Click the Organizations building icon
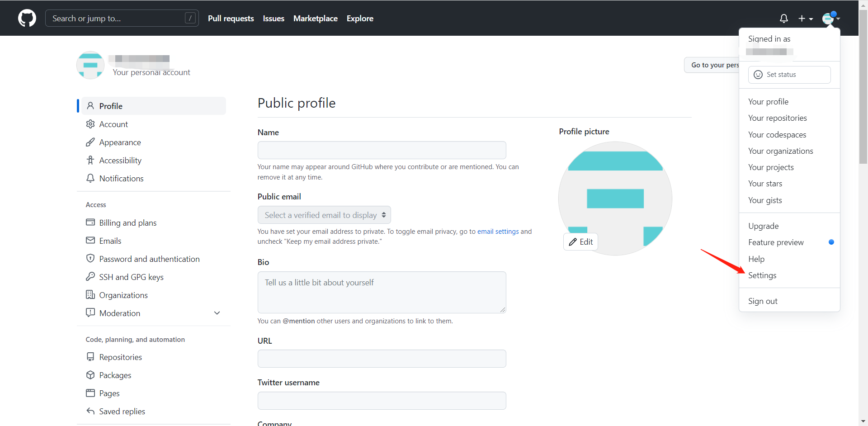This screenshot has height=426, width=868. click(90, 294)
